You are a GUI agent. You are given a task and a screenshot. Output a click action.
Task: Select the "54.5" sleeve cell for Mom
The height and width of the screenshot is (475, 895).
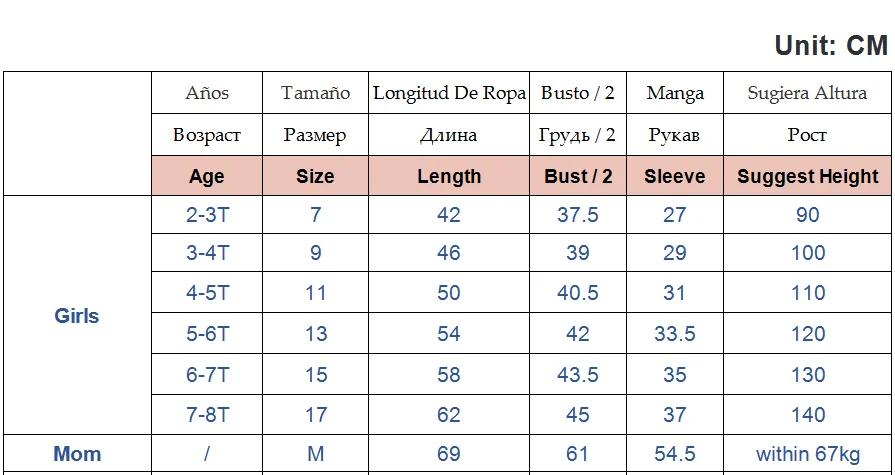click(x=674, y=454)
